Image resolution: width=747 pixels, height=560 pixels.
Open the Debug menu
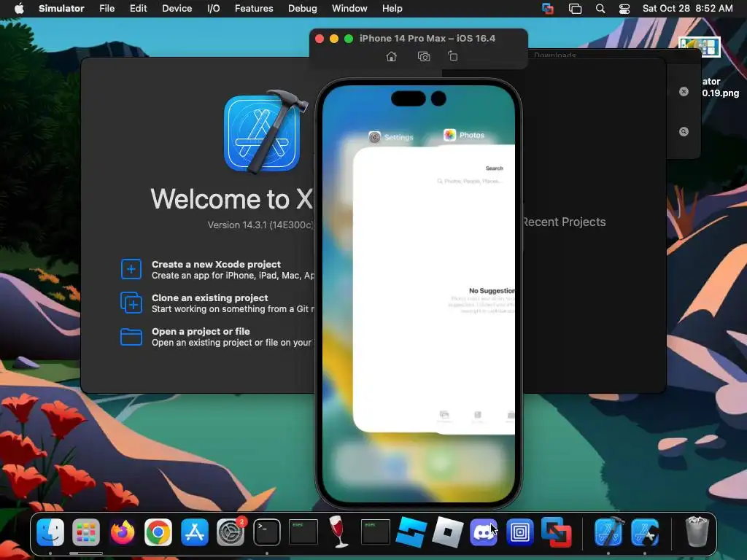(x=303, y=9)
